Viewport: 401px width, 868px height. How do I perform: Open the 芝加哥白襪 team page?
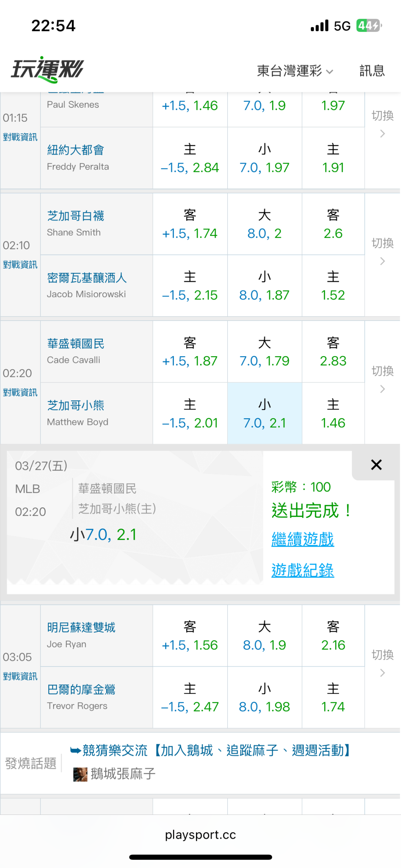(x=76, y=216)
